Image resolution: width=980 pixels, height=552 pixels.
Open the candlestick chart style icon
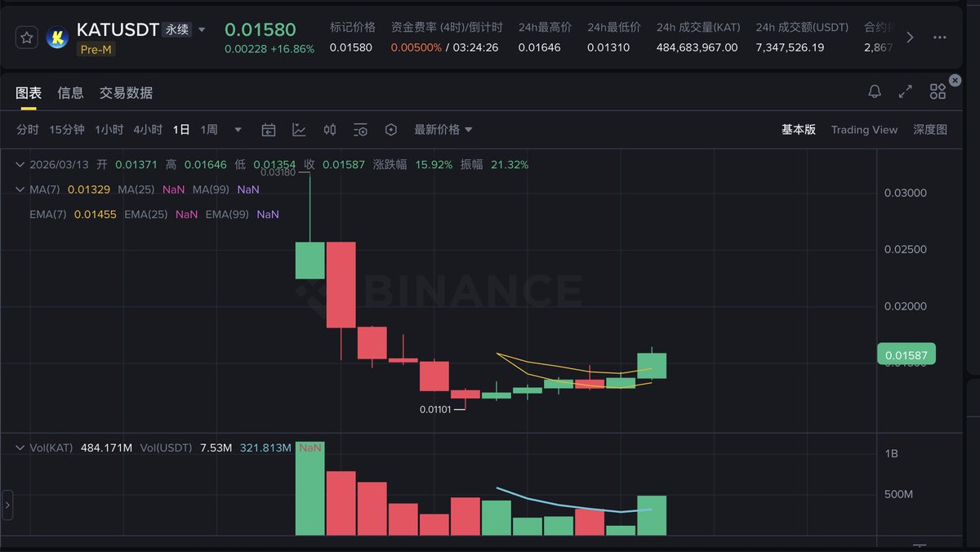[x=330, y=130]
